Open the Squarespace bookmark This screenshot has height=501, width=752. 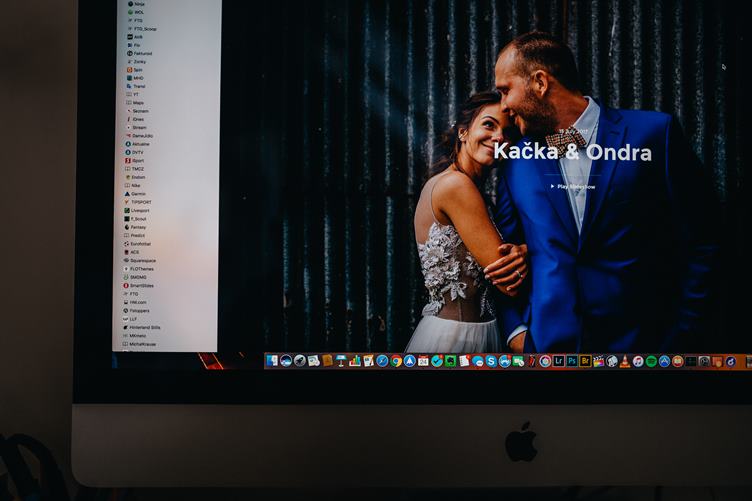143,260
